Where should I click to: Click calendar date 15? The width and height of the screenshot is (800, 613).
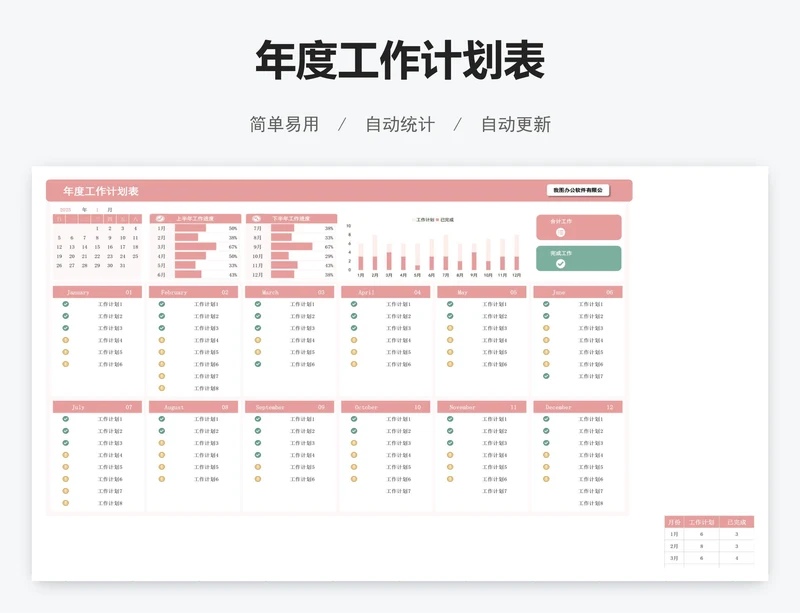(97, 247)
